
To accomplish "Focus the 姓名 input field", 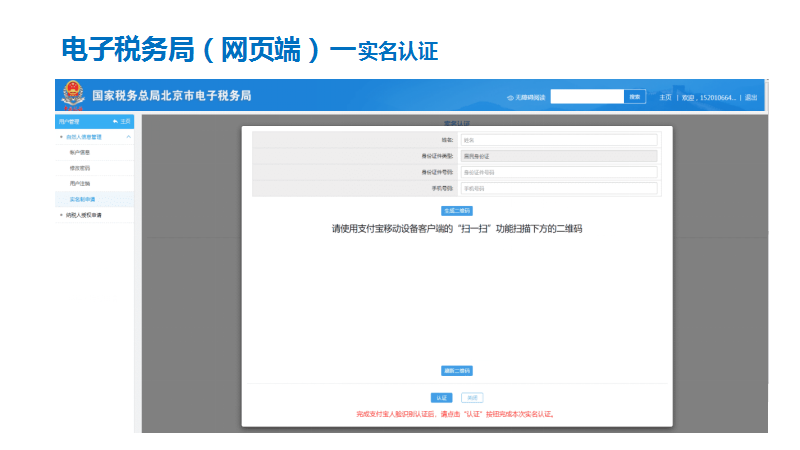I will [x=559, y=140].
